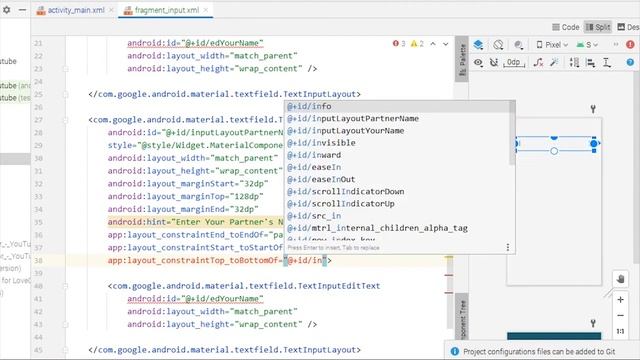Select the right constraint handle of selected view
The image size is (640, 360).
tap(594, 143)
